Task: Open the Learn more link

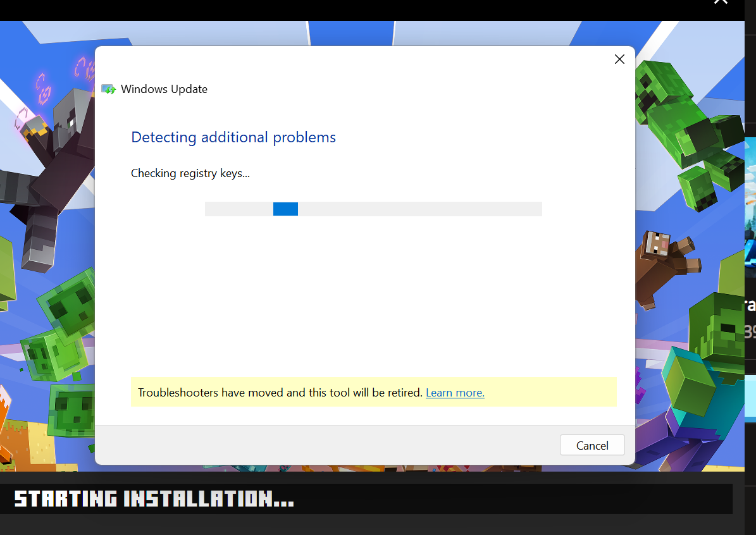Action: pos(455,393)
